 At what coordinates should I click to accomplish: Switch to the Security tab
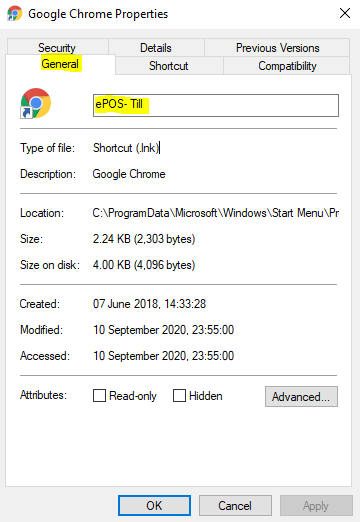click(x=57, y=47)
